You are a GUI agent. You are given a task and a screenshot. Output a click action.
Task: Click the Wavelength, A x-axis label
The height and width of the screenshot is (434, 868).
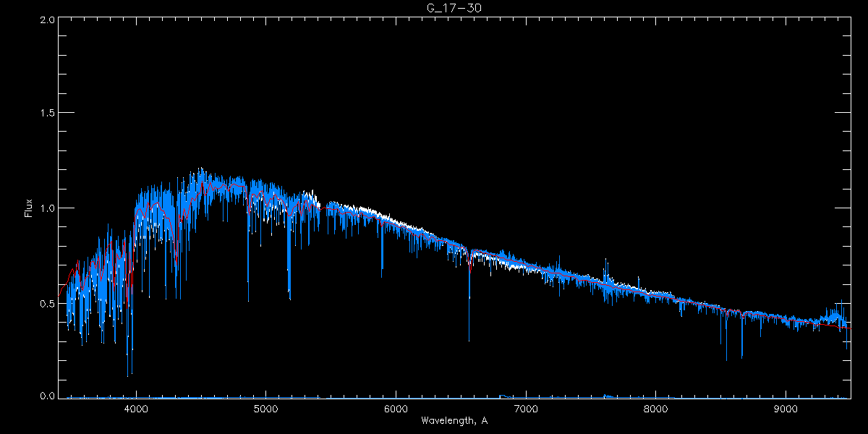pyautogui.click(x=454, y=421)
